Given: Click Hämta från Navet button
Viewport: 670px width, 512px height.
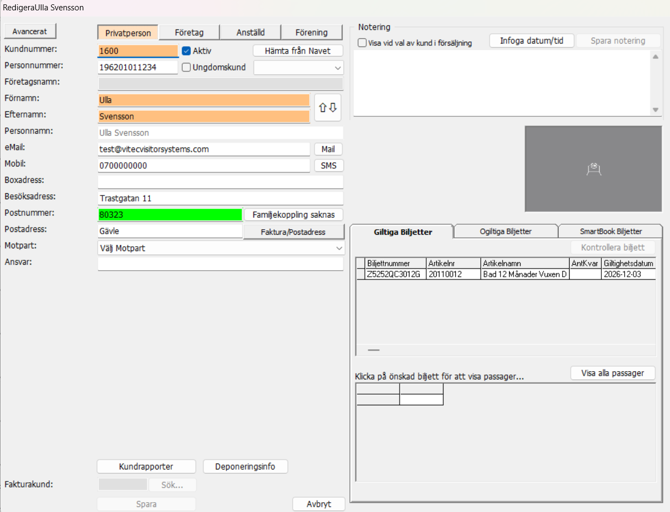Looking at the screenshot, I should (x=298, y=51).
